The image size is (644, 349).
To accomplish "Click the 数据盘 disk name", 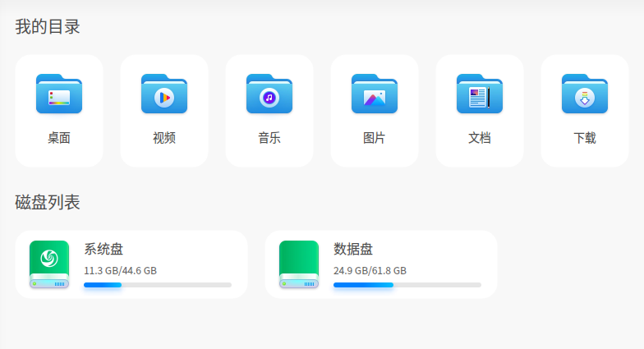I will coord(353,250).
